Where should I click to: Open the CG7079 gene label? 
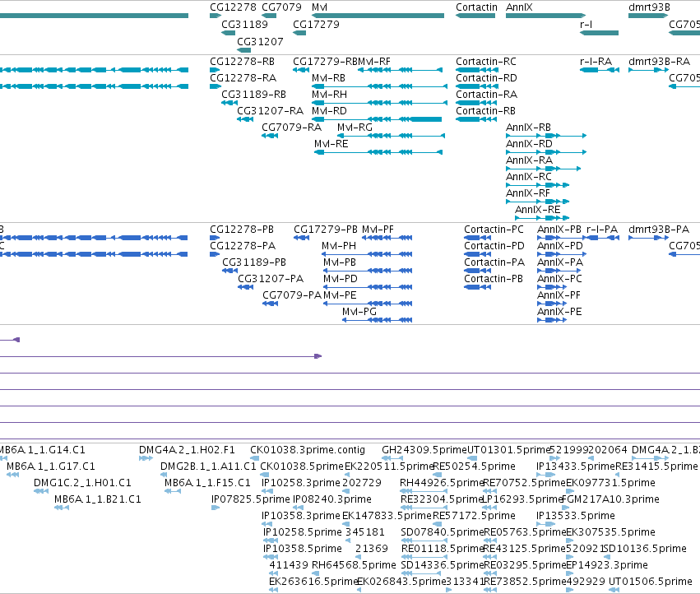point(281,7)
